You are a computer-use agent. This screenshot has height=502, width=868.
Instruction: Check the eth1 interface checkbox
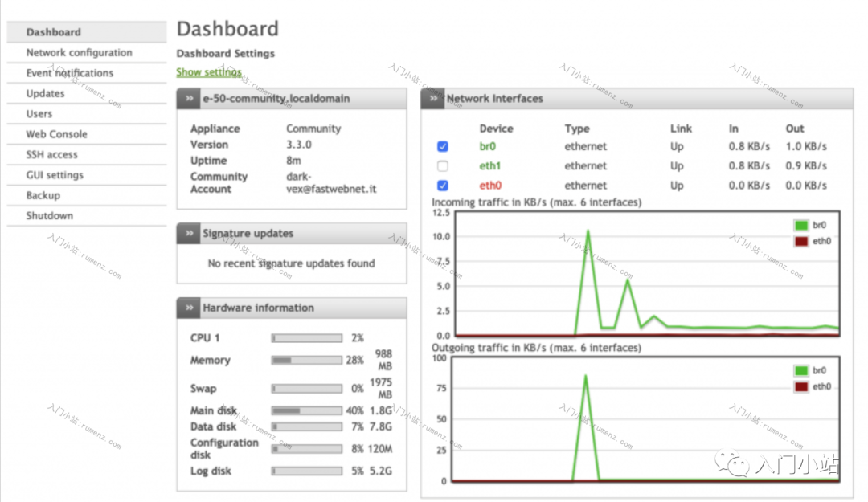(442, 166)
